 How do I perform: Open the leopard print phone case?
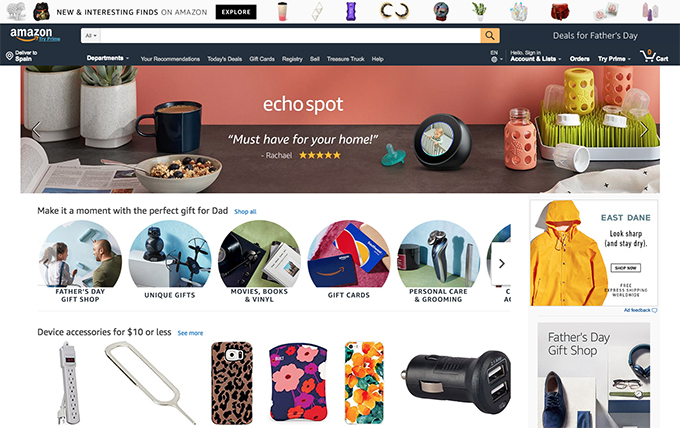pos(232,383)
